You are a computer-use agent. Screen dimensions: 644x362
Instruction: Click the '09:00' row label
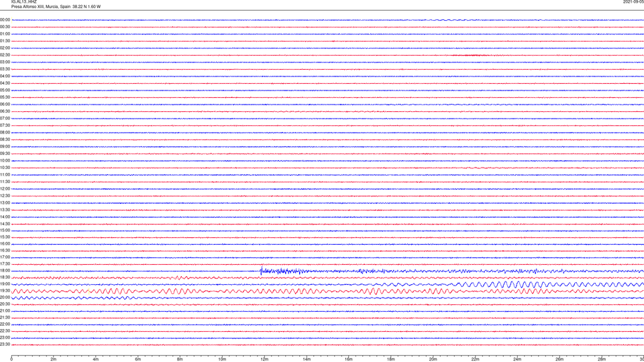pos(5,147)
